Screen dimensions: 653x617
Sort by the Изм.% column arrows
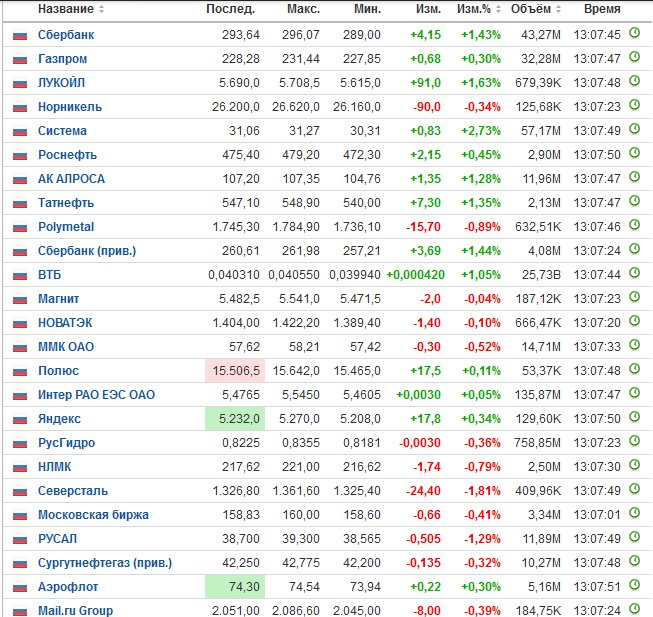(498, 9)
